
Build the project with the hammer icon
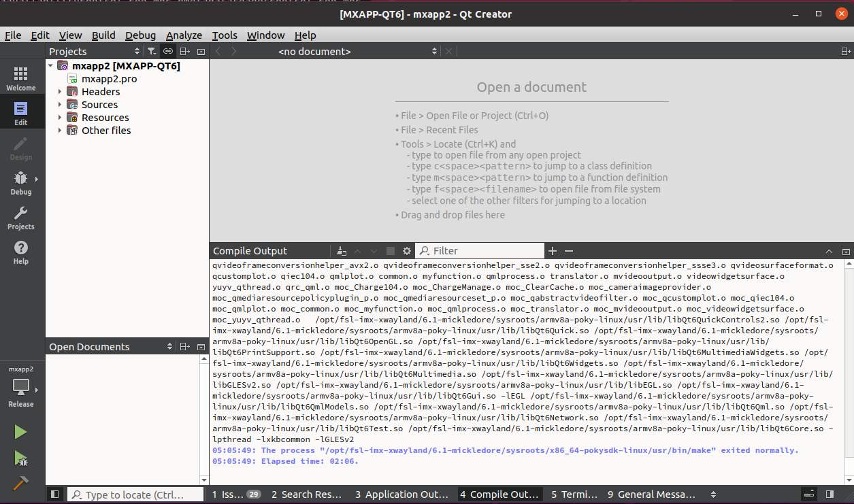20,484
